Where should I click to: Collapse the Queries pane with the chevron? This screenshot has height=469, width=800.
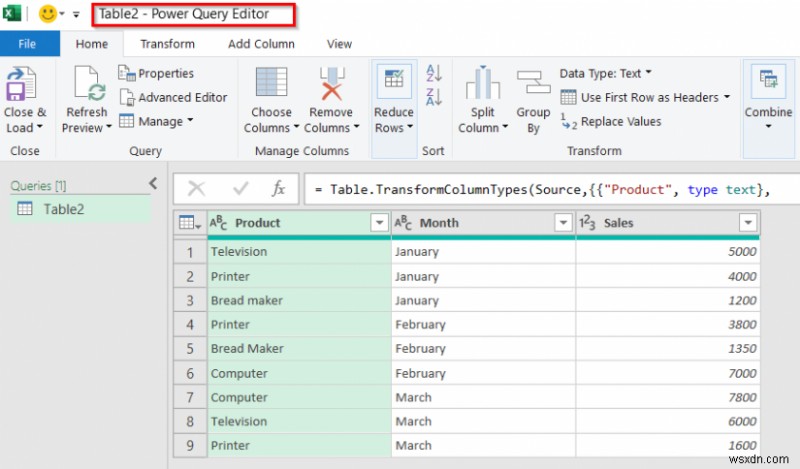[153, 184]
